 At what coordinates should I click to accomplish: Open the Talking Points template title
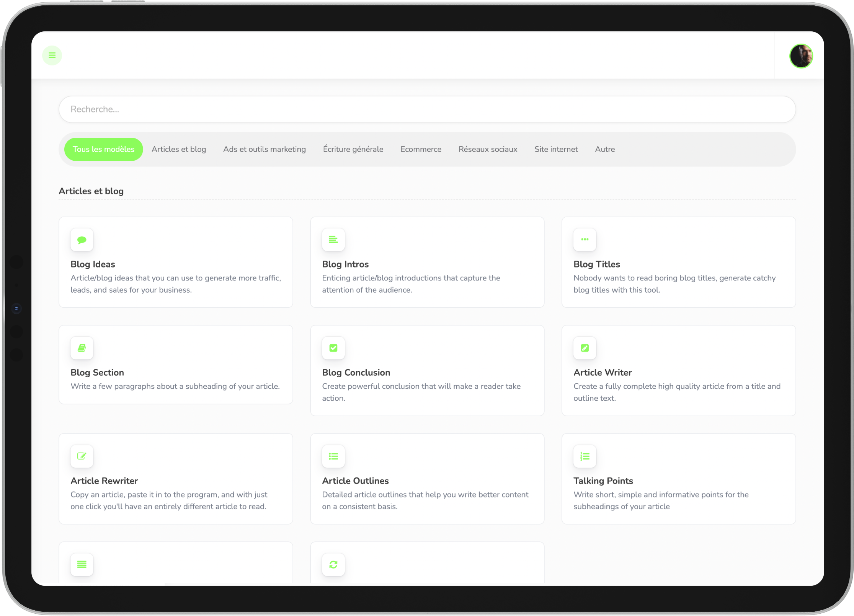[x=603, y=481]
